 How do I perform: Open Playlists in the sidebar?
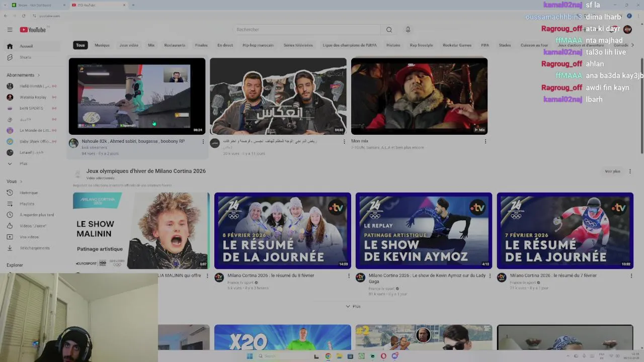pyautogui.click(x=33, y=204)
